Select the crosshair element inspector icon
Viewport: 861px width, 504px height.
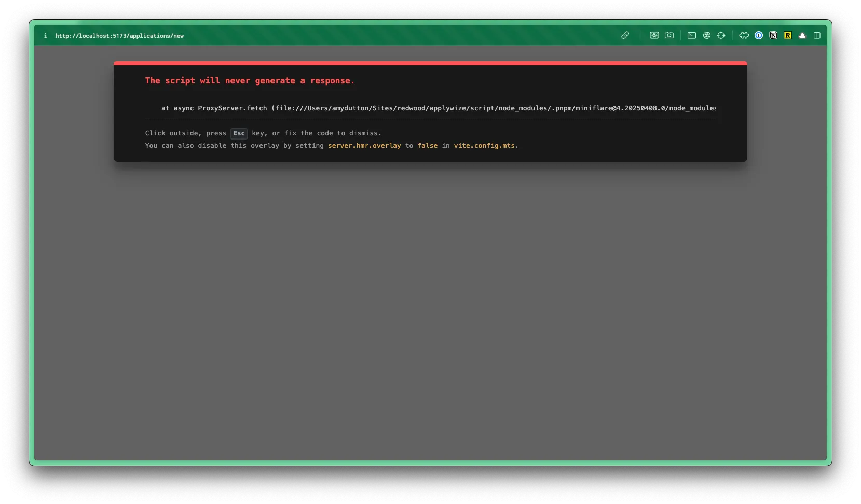(721, 35)
